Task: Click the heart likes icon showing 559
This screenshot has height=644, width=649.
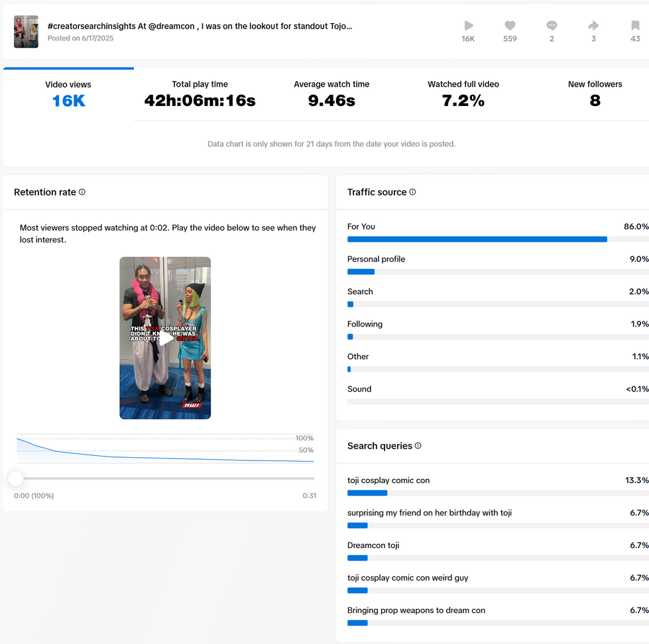Action: (x=510, y=26)
